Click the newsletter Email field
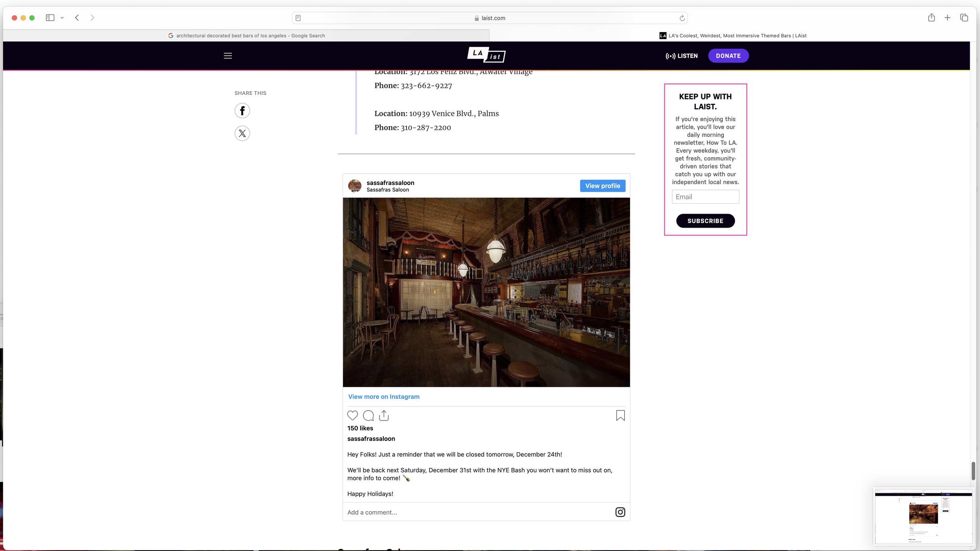 click(x=705, y=197)
